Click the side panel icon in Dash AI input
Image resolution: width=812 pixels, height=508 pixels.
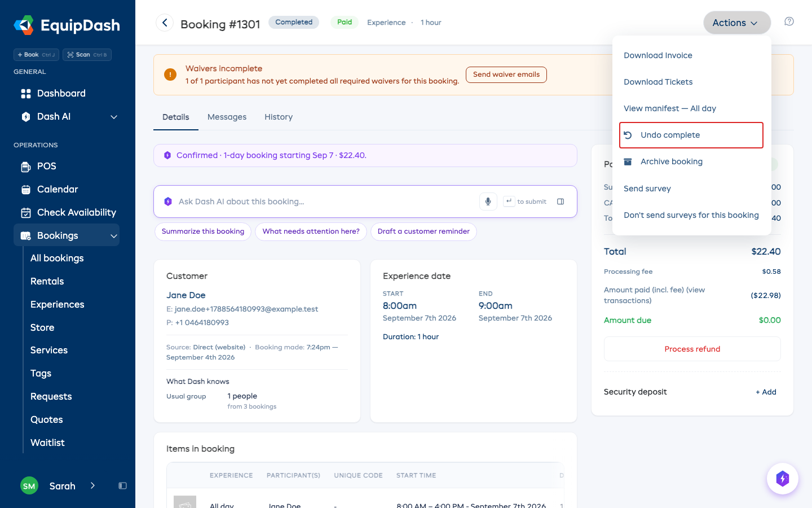point(561,202)
